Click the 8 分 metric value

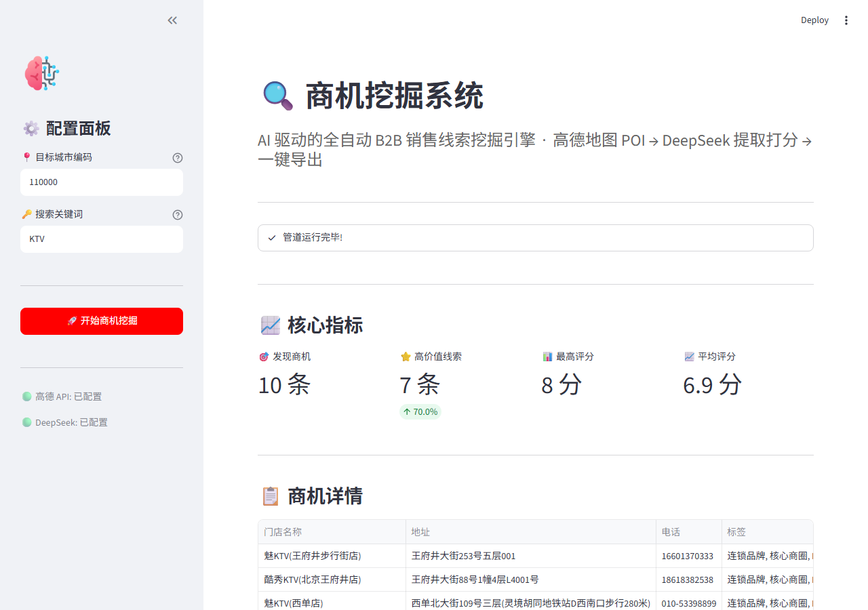561,384
